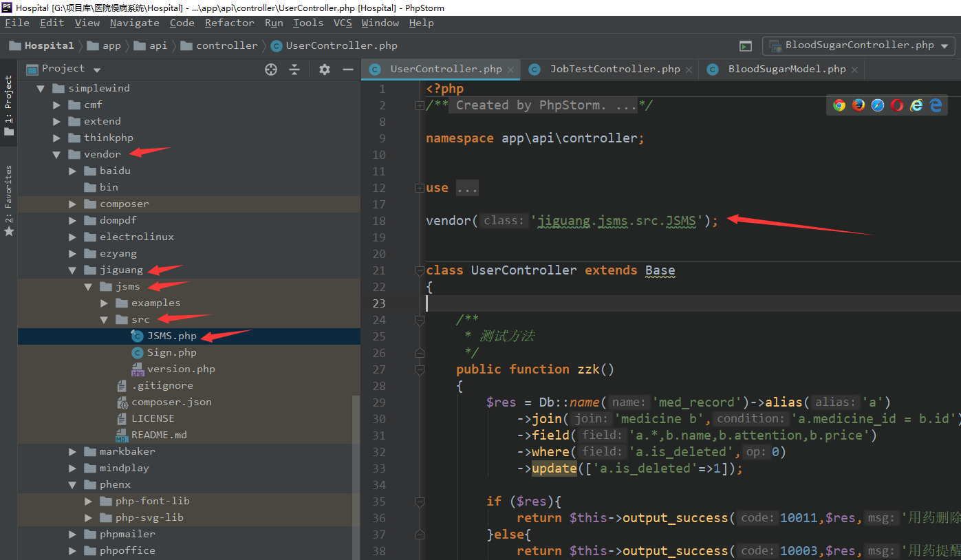
Task: Expand the baidu folder
Action: click(73, 171)
